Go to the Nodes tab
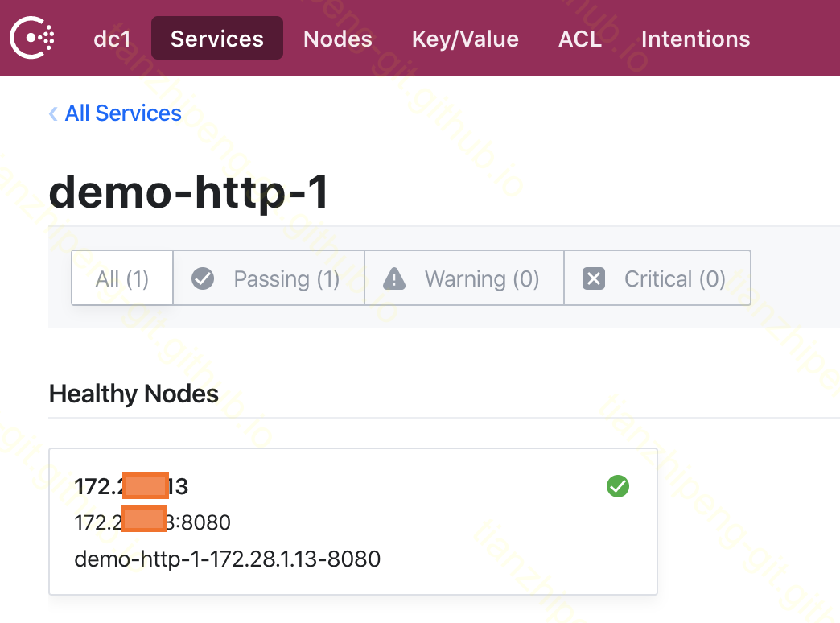 [338, 39]
